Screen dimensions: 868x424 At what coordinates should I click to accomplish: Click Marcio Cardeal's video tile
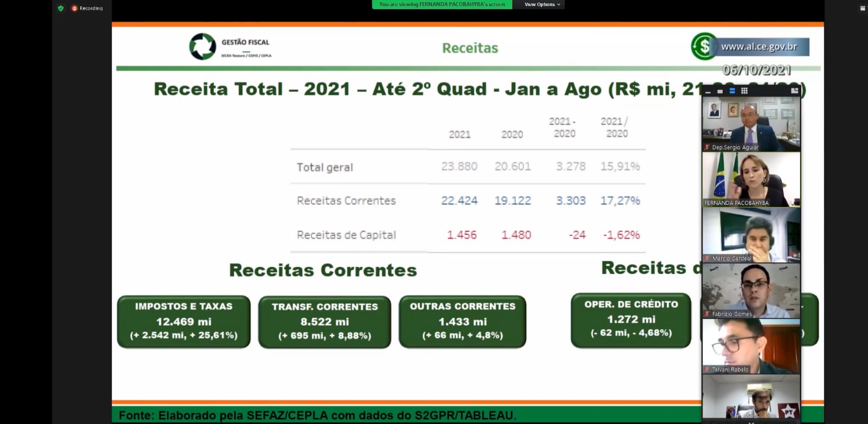click(x=751, y=235)
